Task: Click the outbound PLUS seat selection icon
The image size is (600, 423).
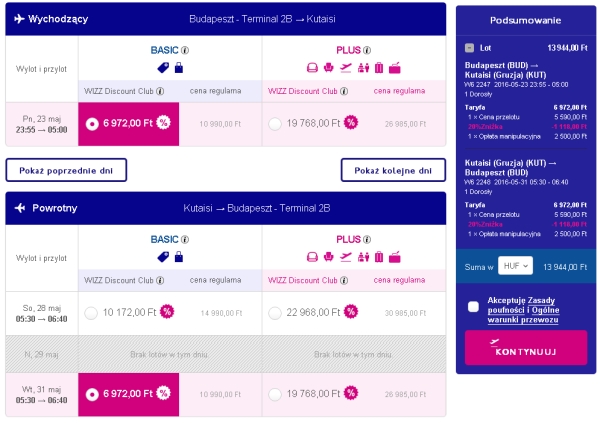Action: coord(328,68)
